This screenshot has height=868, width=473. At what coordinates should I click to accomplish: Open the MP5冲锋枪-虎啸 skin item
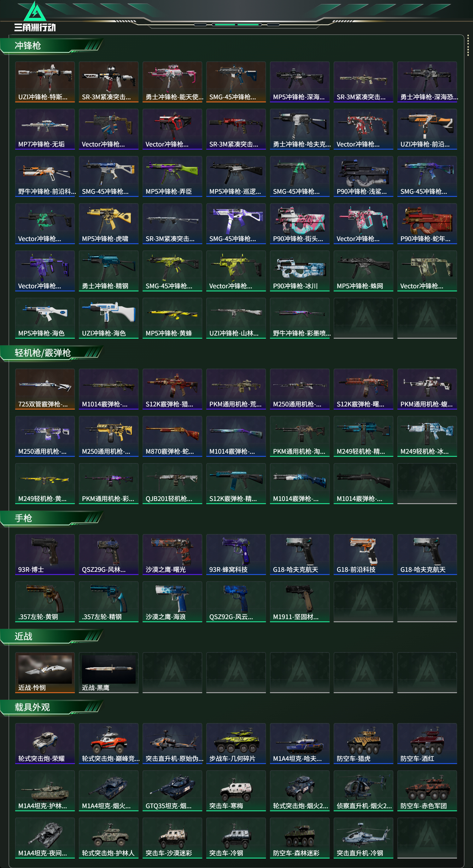pyautogui.click(x=108, y=223)
